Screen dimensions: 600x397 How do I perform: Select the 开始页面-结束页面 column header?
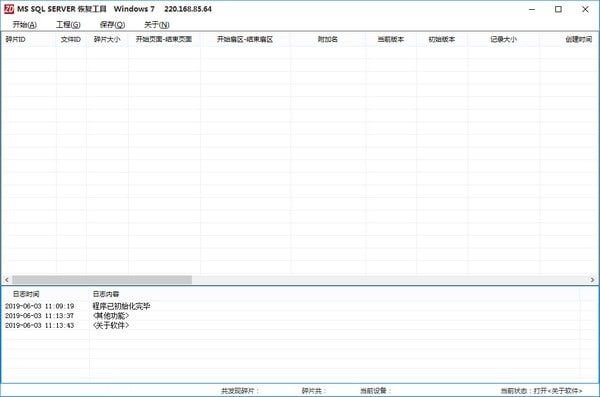coord(164,39)
